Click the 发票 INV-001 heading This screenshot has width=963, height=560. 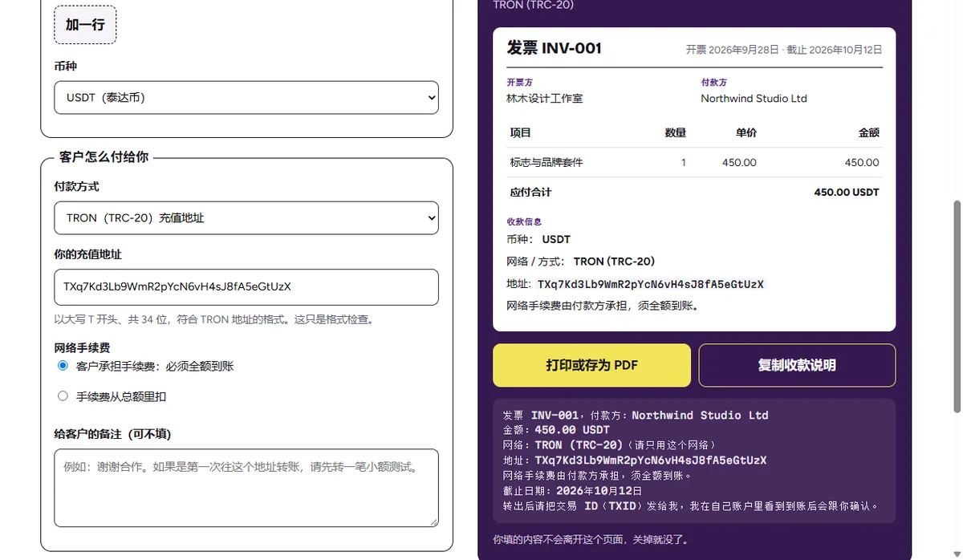pos(555,48)
